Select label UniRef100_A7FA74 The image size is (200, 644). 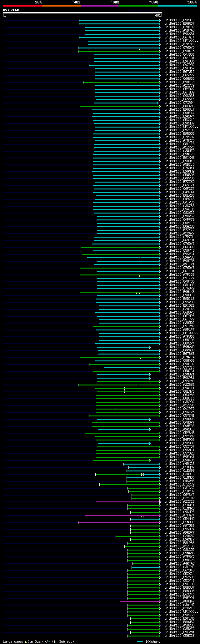(x=179, y=516)
